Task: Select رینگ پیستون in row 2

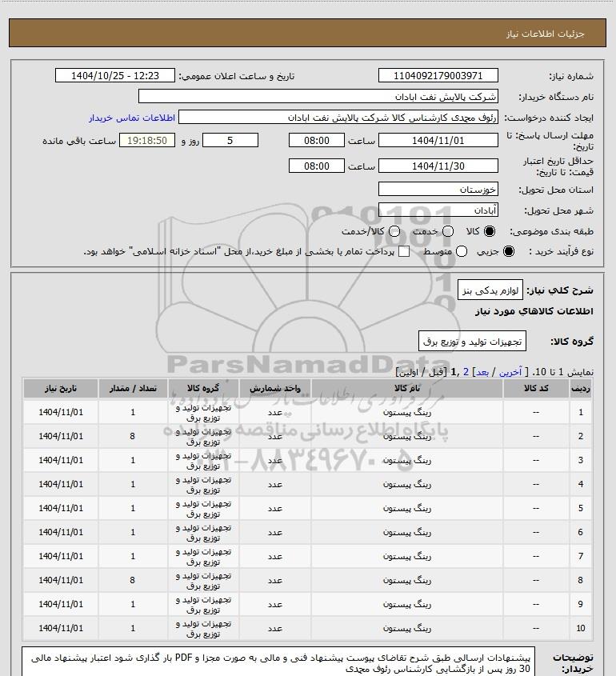Action: click(x=407, y=436)
